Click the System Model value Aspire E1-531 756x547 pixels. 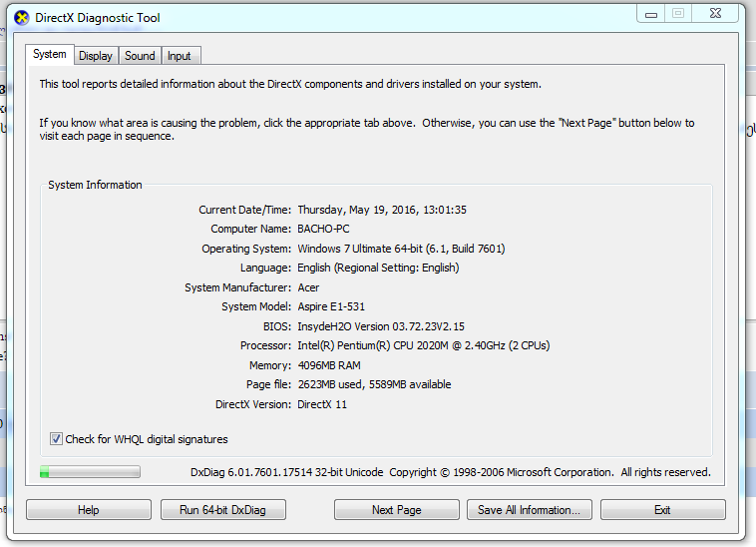(x=331, y=306)
